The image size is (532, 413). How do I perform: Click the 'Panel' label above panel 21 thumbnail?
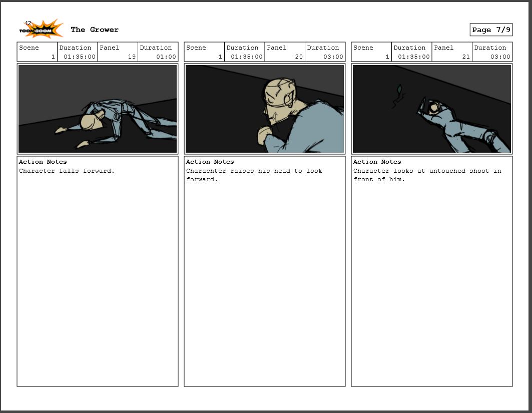[444, 48]
